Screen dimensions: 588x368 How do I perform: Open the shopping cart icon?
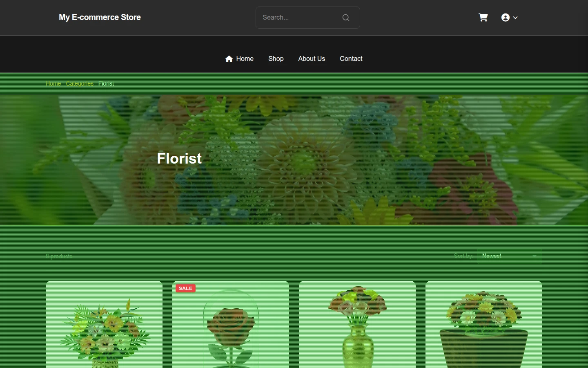click(x=483, y=17)
